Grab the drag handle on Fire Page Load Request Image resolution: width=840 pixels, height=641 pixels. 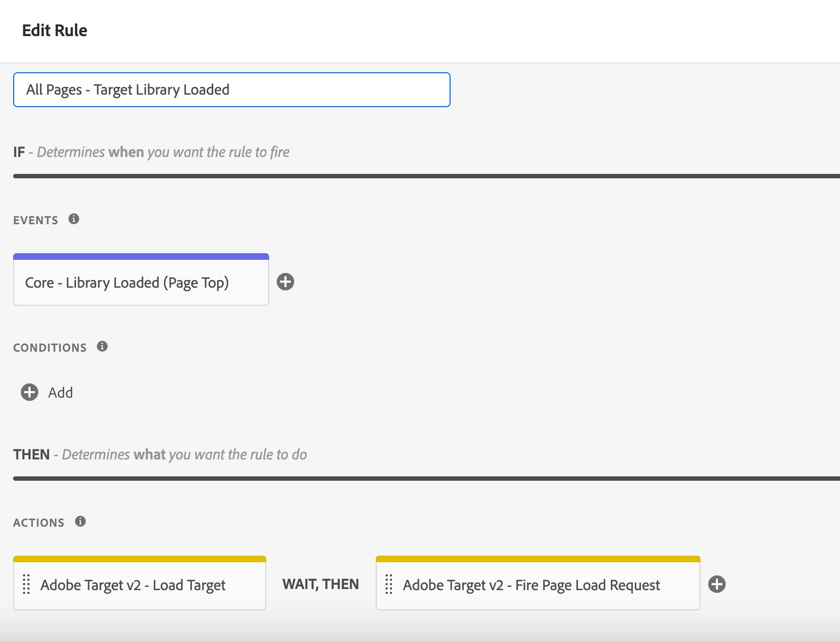389,584
